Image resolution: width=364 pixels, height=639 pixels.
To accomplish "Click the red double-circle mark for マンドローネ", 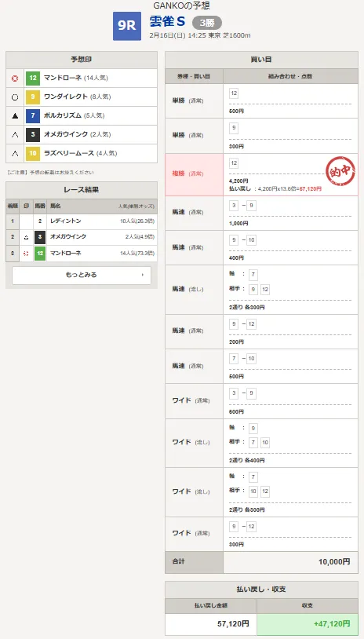I will [x=15, y=78].
